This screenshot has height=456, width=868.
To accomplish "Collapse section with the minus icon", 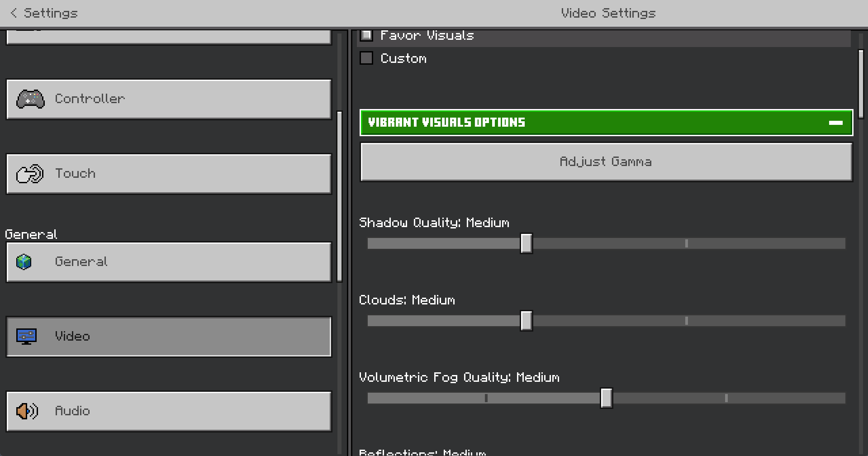I will click(x=835, y=123).
